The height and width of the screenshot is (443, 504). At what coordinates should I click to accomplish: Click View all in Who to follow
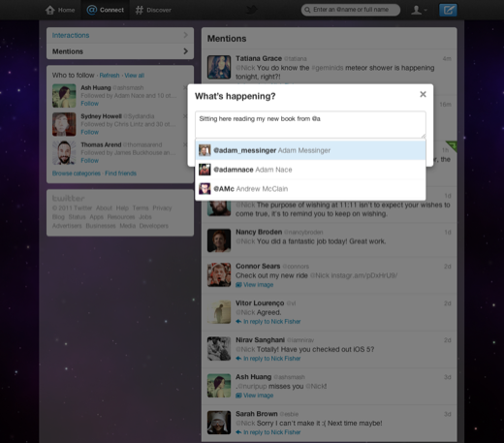tap(135, 76)
